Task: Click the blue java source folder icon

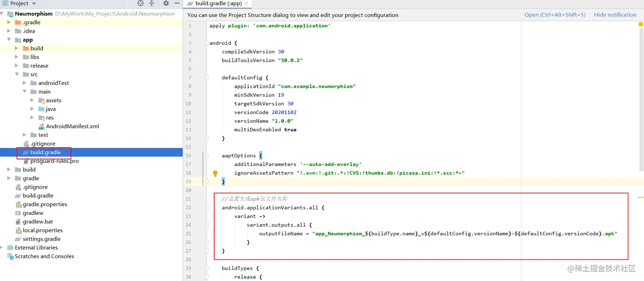Action: tap(41, 109)
